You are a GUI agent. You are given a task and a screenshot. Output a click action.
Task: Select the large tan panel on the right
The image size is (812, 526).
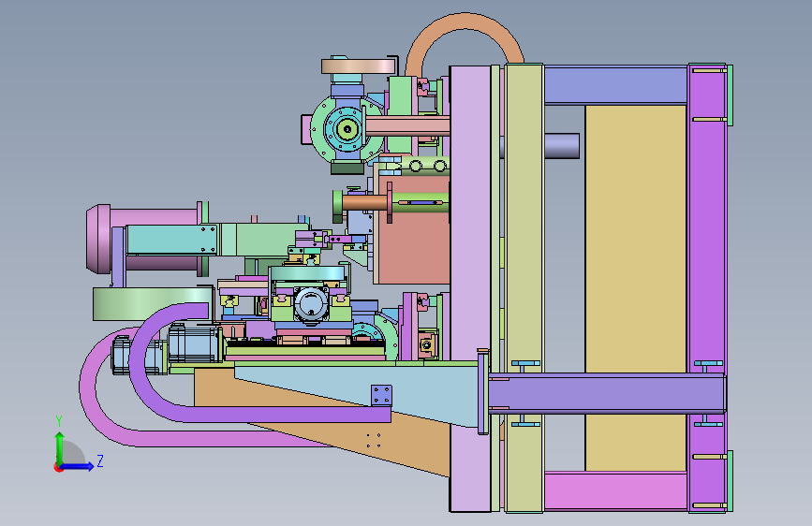(635, 288)
